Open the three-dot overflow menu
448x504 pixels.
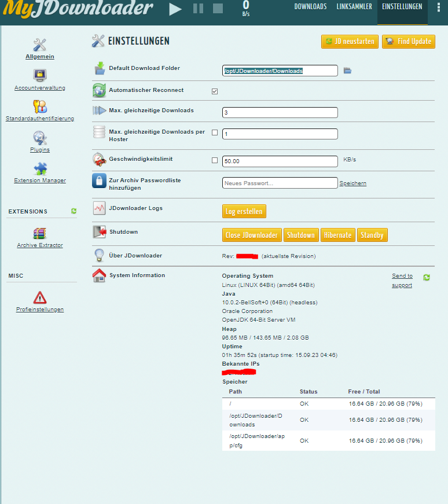tap(438, 7)
